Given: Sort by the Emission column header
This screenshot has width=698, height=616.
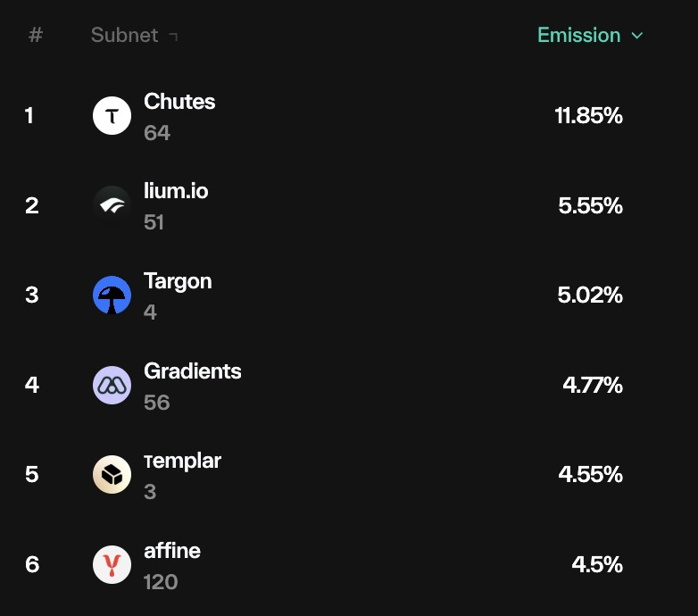Looking at the screenshot, I should pos(578,35).
